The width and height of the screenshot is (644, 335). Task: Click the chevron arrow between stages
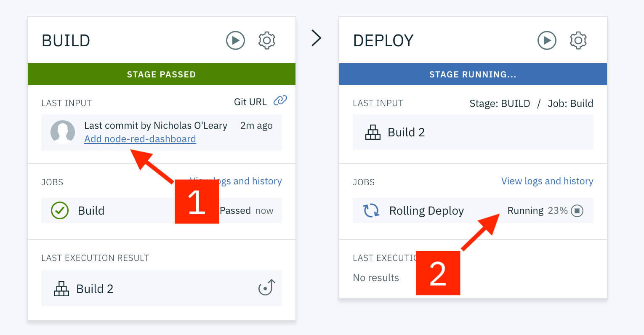coord(317,38)
